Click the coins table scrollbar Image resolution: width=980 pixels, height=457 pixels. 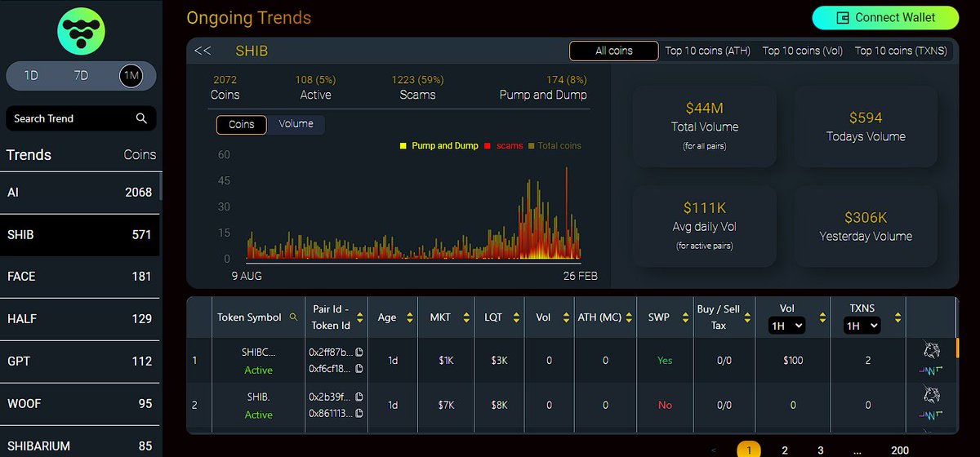958,348
